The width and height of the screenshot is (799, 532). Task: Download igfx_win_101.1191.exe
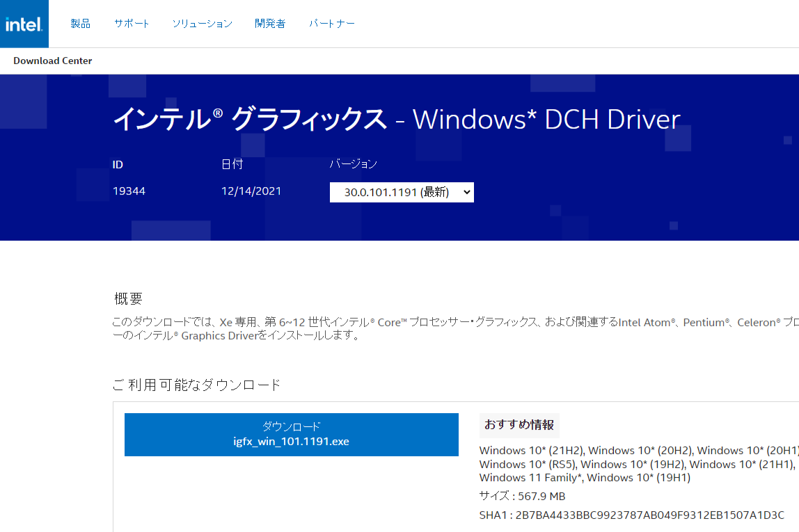click(x=292, y=434)
